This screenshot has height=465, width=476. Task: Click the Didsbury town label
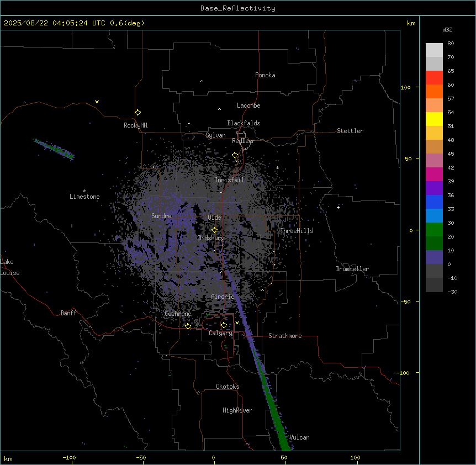point(211,238)
